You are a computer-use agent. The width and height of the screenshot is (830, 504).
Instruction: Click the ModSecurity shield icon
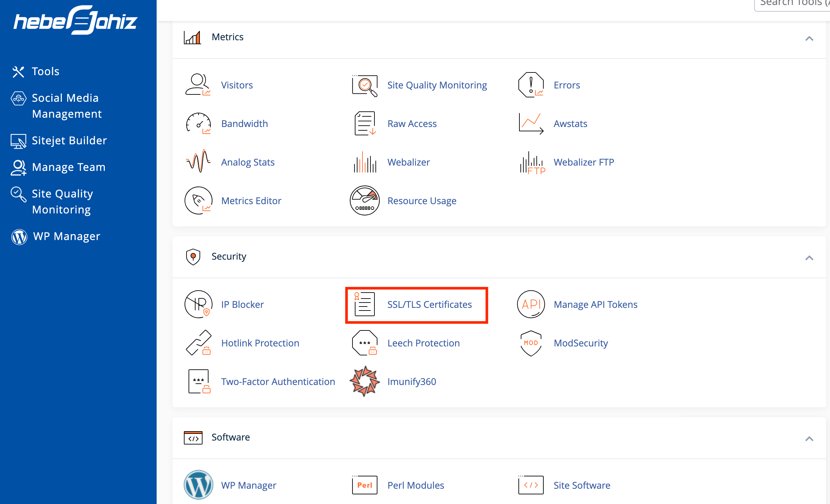click(531, 343)
